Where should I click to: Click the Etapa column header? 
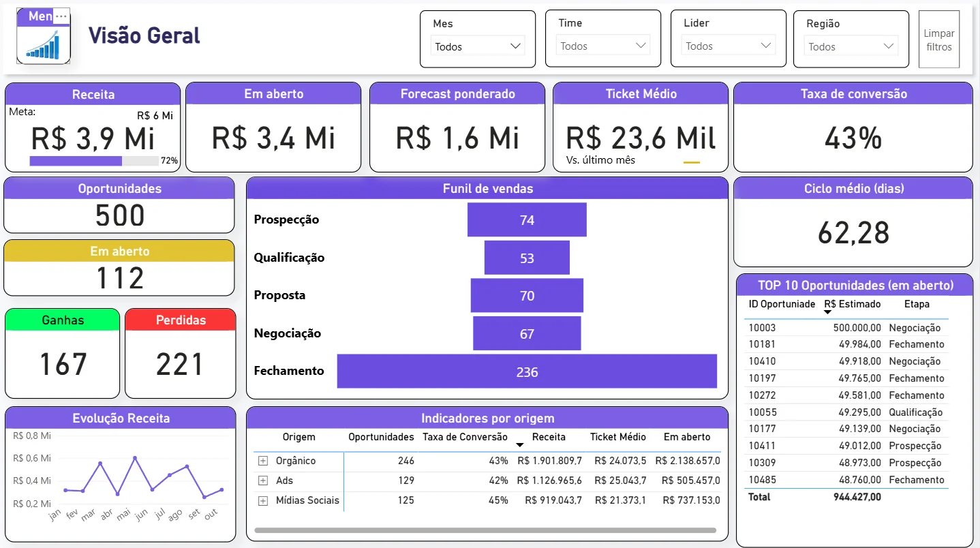tap(917, 304)
